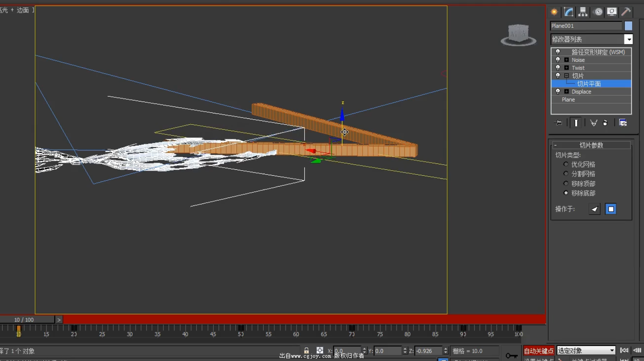Open the Motion command panel tab
Screen dimensions: 644x361
tap(598, 12)
